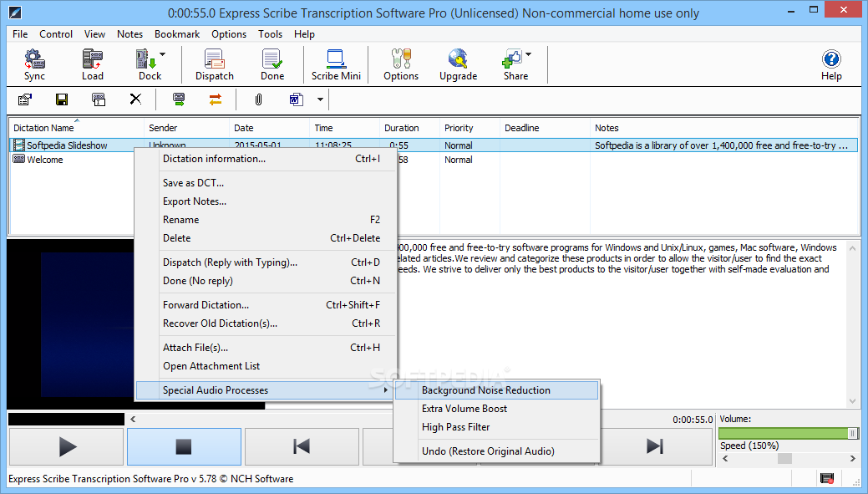The image size is (868, 494).
Task: Sort by Dictation Name column header
Action: pyautogui.click(x=76, y=127)
